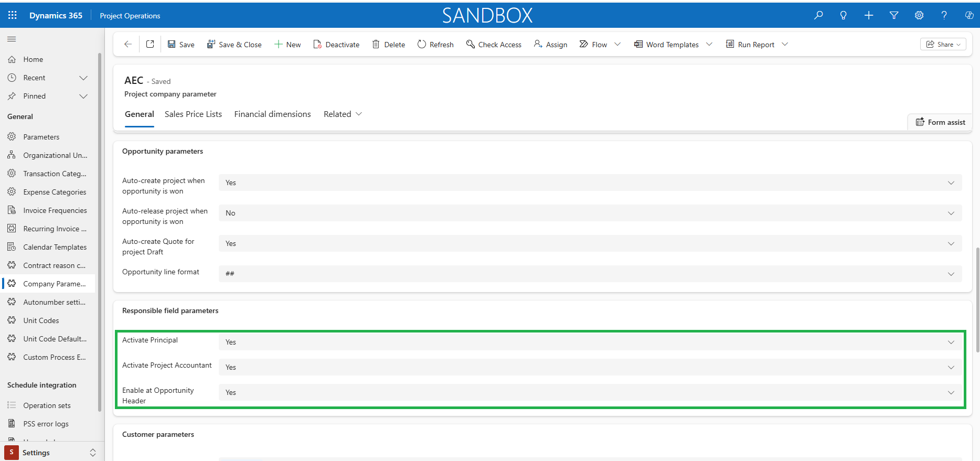Click Save & Close button
This screenshot has height=461, width=980.
[234, 45]
